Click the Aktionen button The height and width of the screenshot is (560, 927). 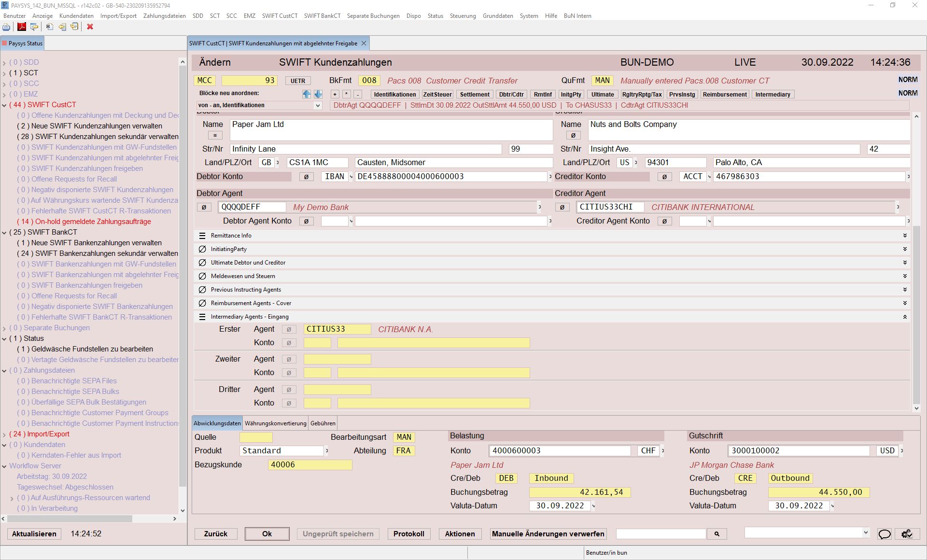click(460, 533)
